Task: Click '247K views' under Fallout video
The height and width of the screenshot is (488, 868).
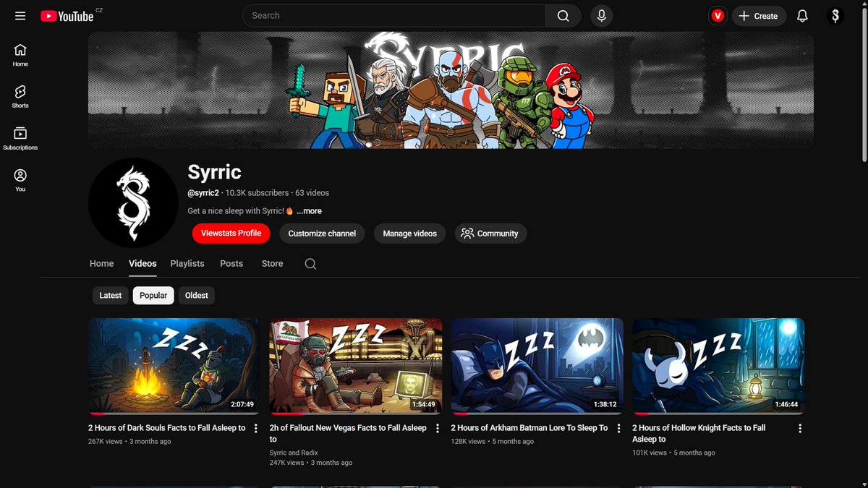Action: 287,463
